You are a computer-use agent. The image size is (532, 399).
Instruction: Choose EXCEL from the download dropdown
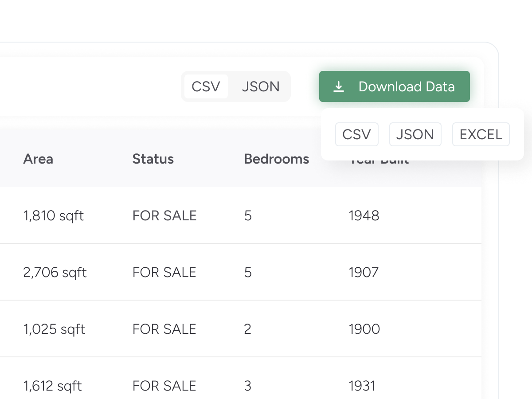pyautogui.click(x=481, y=134)
